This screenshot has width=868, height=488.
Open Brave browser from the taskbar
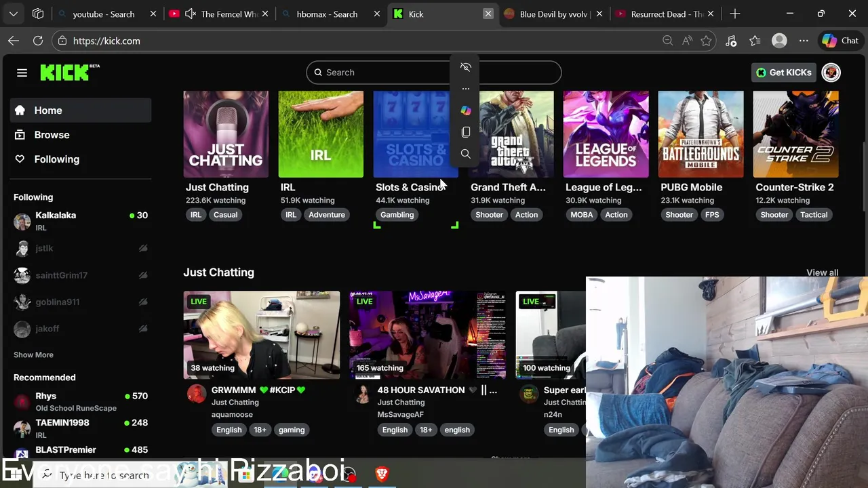tap(382, 474)
